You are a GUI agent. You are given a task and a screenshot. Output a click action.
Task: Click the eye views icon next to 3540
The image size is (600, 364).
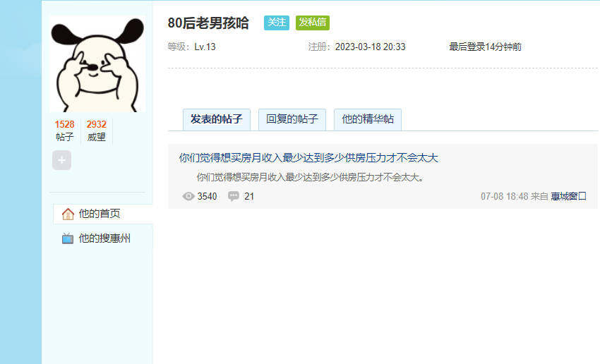188,196
